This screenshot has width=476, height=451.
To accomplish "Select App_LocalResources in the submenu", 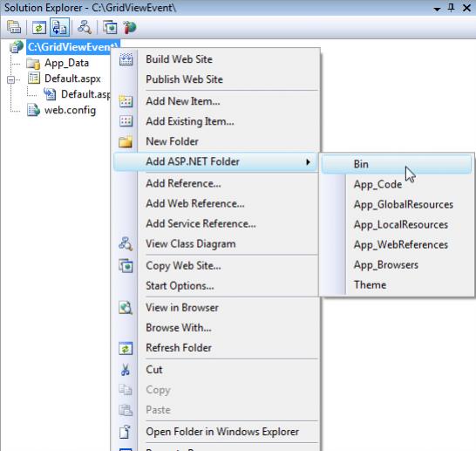I will click(x=401, y=225).
